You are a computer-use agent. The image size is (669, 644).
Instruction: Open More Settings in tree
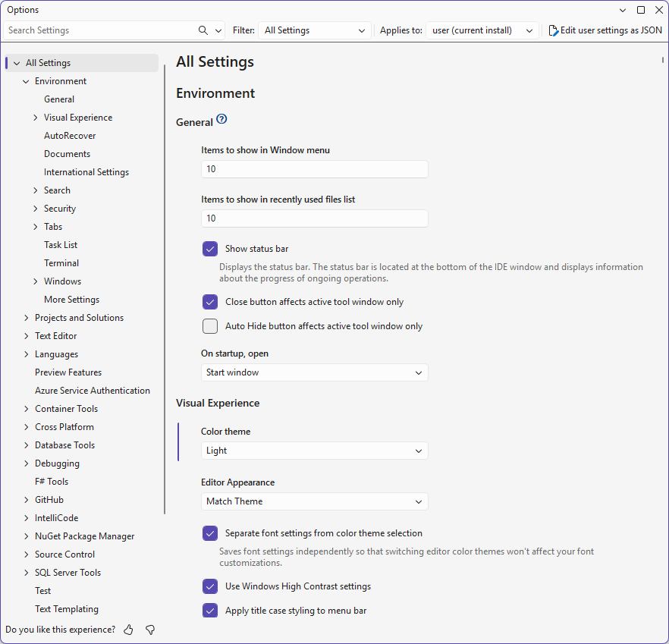pyautogui.click(x=71, y=300)
